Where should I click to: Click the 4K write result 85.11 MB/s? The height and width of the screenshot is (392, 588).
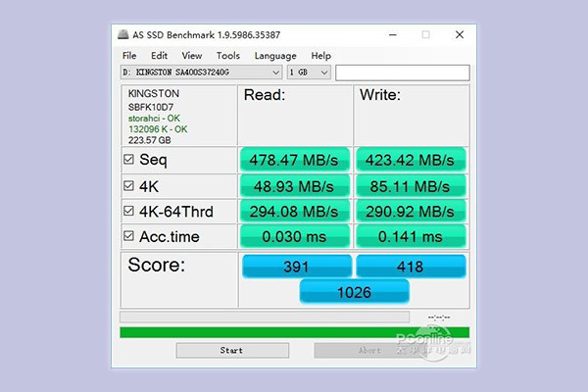[411, 186]
